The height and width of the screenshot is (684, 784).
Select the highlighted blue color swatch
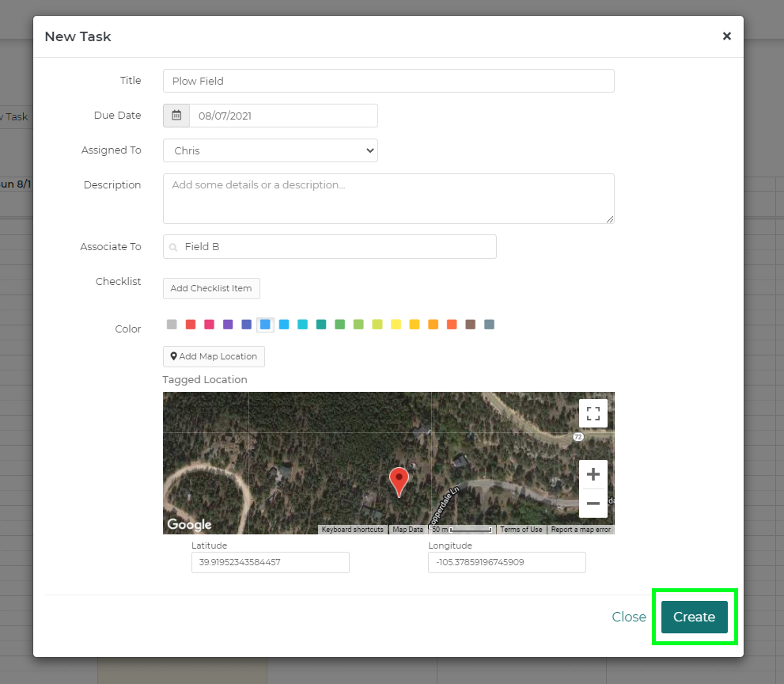pyautogui.click(x=265, y=325)
